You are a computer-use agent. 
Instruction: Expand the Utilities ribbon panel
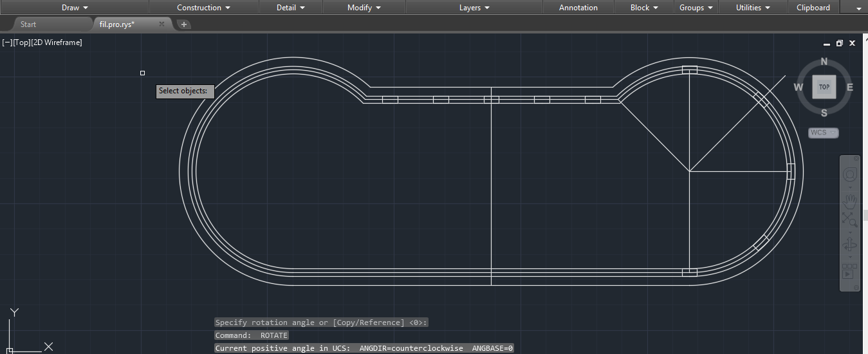(x=753, y=8)
